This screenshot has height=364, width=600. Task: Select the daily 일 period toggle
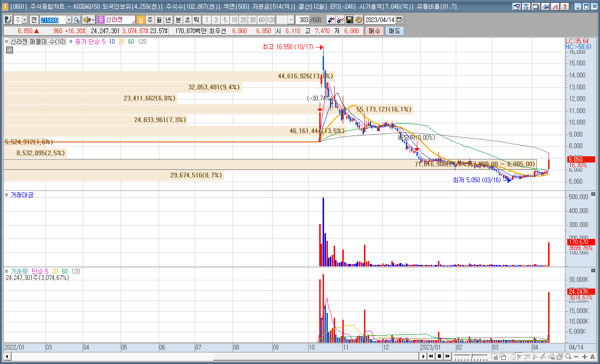[140, 20]
